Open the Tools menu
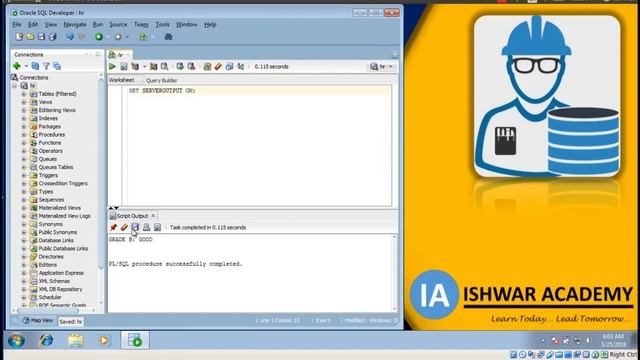The width and height of the screenshot is (640, 360). (162, 24)
